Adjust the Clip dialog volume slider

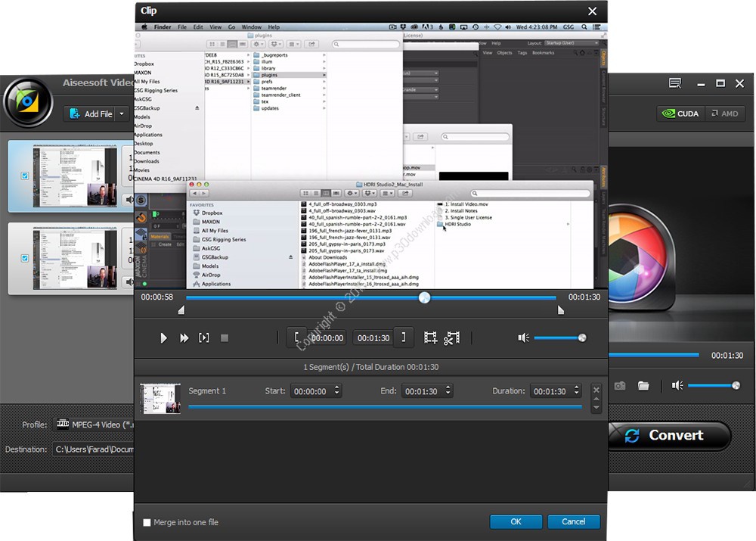(559, 337)
